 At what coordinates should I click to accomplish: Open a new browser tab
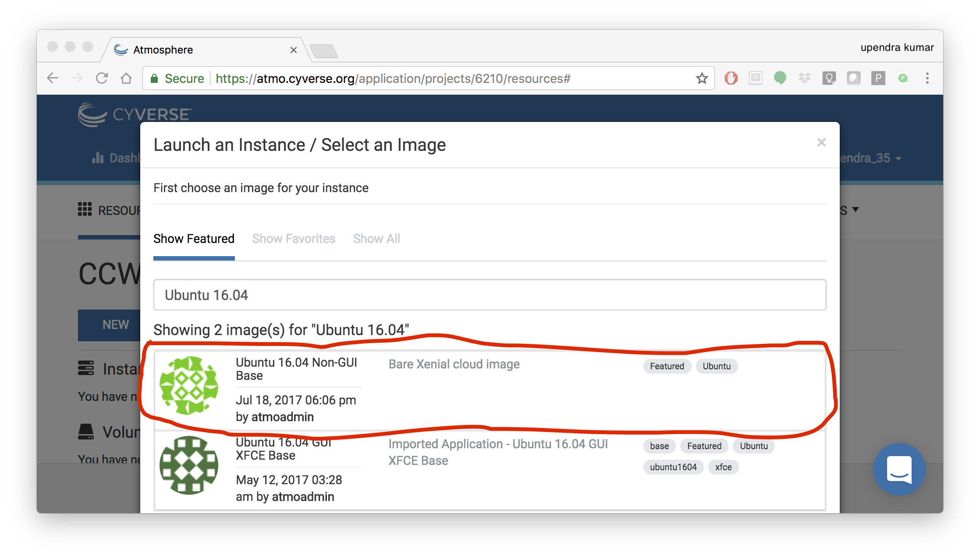click(x=323, y=51)
